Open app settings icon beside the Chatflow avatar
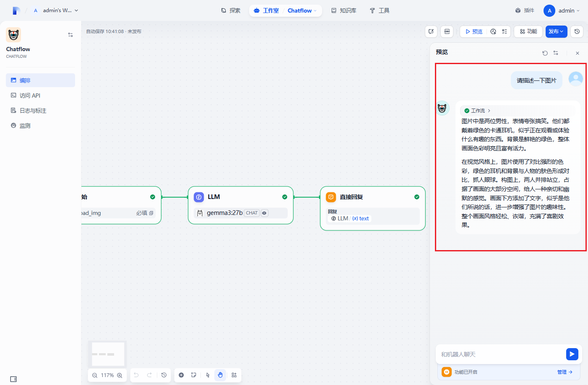The height and width of the screenshot is (385, 588). [70, 35]
